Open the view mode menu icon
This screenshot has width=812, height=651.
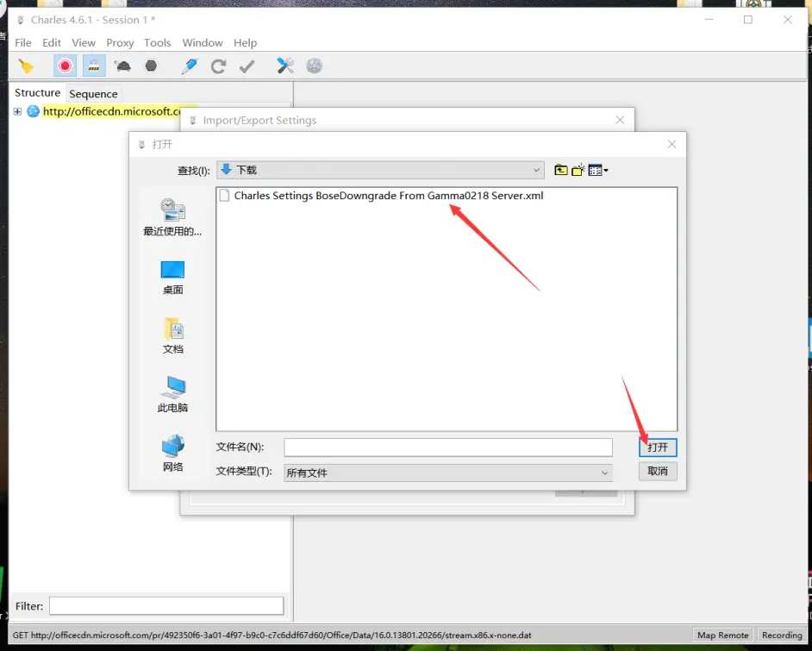pos(598,170)
